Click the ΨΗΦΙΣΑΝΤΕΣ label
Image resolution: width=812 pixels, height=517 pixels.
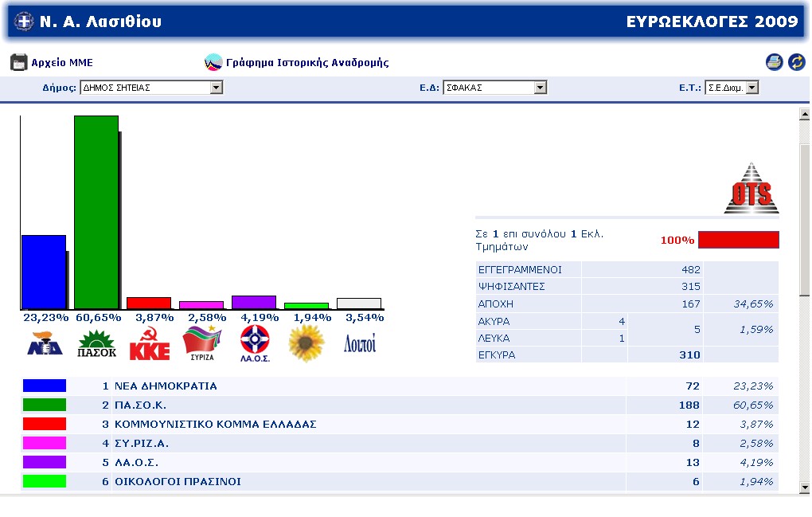click(512, 287)
